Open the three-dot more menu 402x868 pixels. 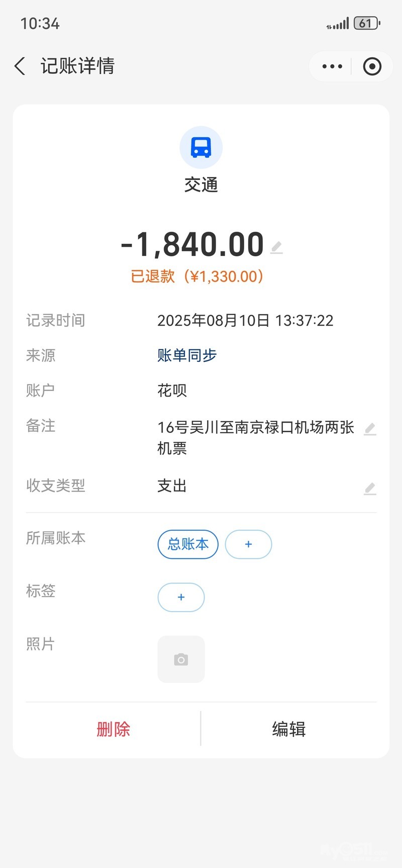pyautogui.click(x=332, y=66)
